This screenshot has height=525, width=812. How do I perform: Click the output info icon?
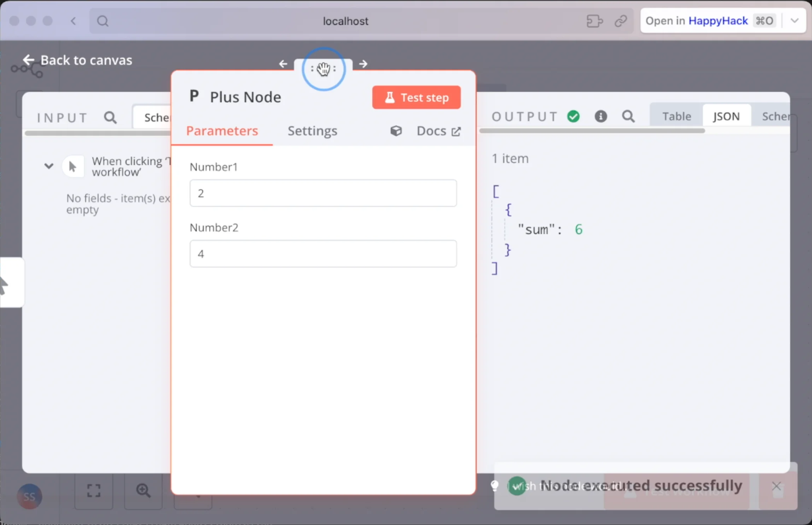[x=600, y=116]
